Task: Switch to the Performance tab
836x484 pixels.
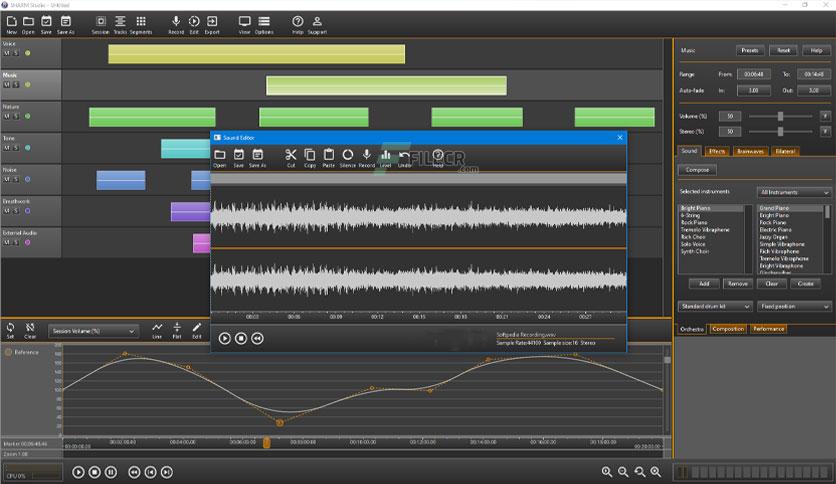Action: 768,329
